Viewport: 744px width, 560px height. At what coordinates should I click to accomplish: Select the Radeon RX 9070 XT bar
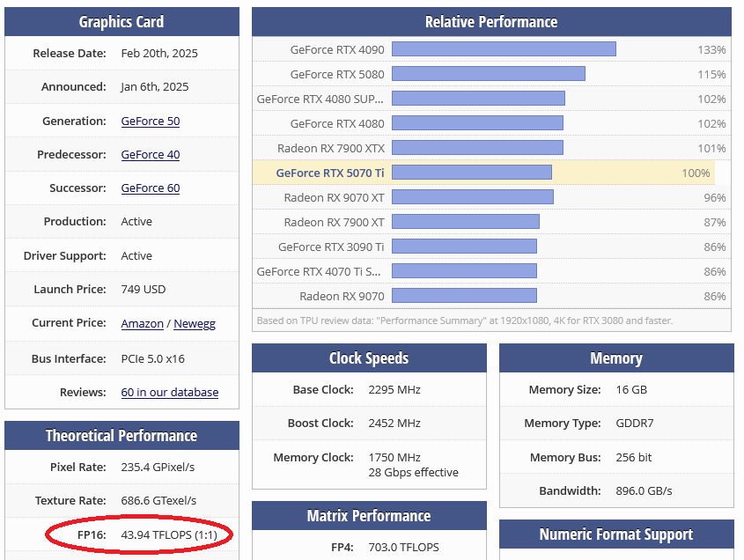473,197
